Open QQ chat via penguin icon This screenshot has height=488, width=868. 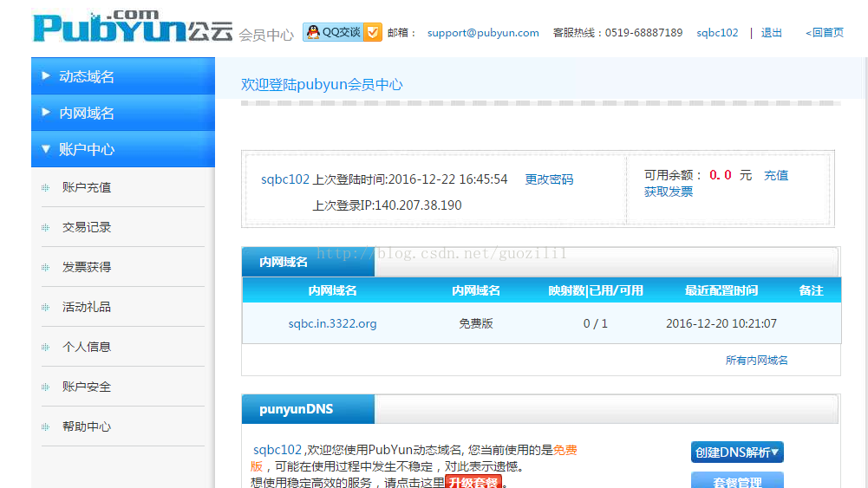(313, 33)
